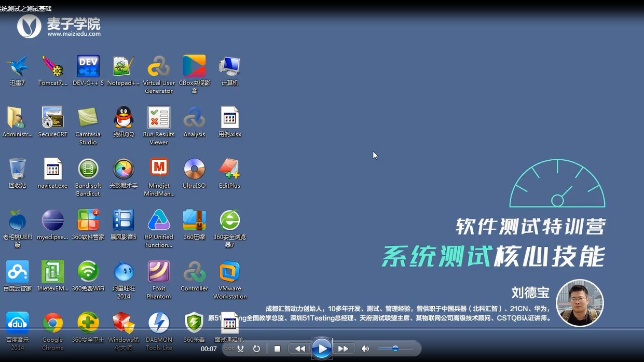Select the SecureCRT shortcut

click(53, 118)
